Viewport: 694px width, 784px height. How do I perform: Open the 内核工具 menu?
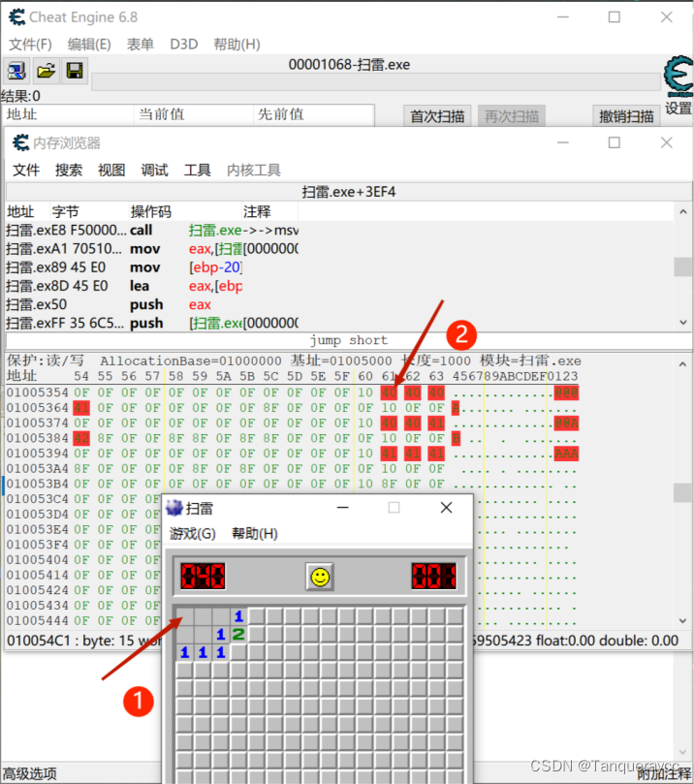(x=254, y=170)
